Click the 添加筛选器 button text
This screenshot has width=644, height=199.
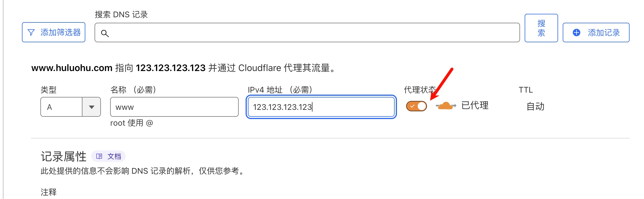point(61,32)
